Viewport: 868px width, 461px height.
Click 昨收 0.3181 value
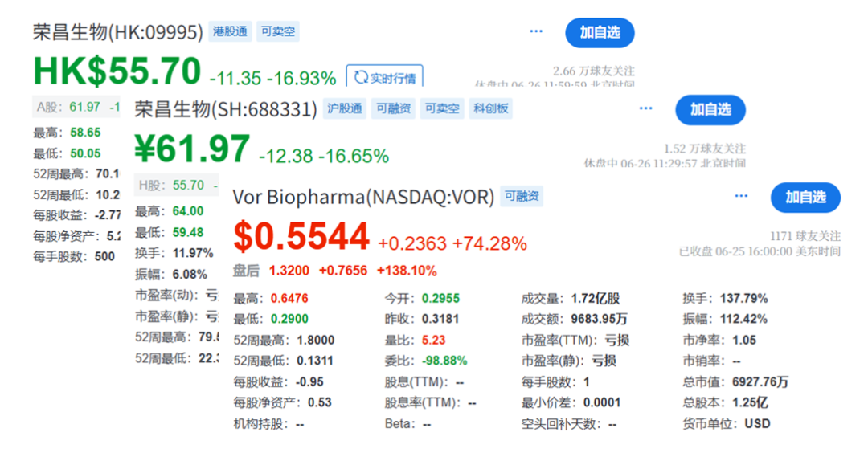tap(440, 319)
